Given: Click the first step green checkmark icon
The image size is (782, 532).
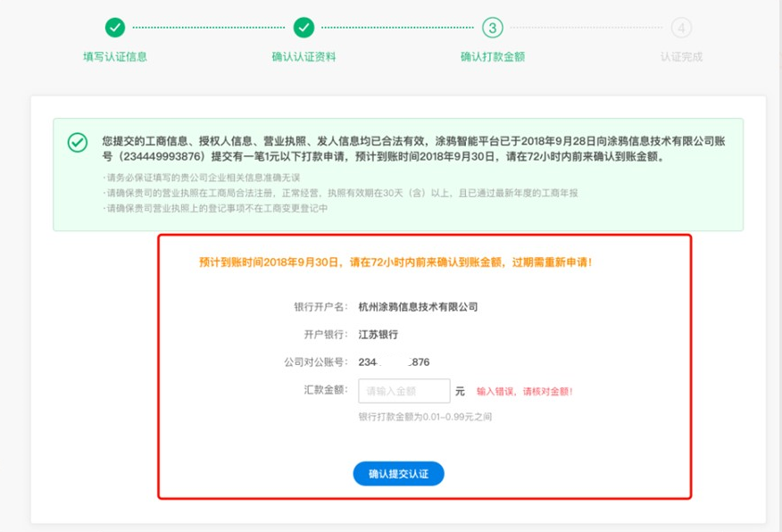Looking at the screenshot, I should pyautogui.click(x=114, y=28).
